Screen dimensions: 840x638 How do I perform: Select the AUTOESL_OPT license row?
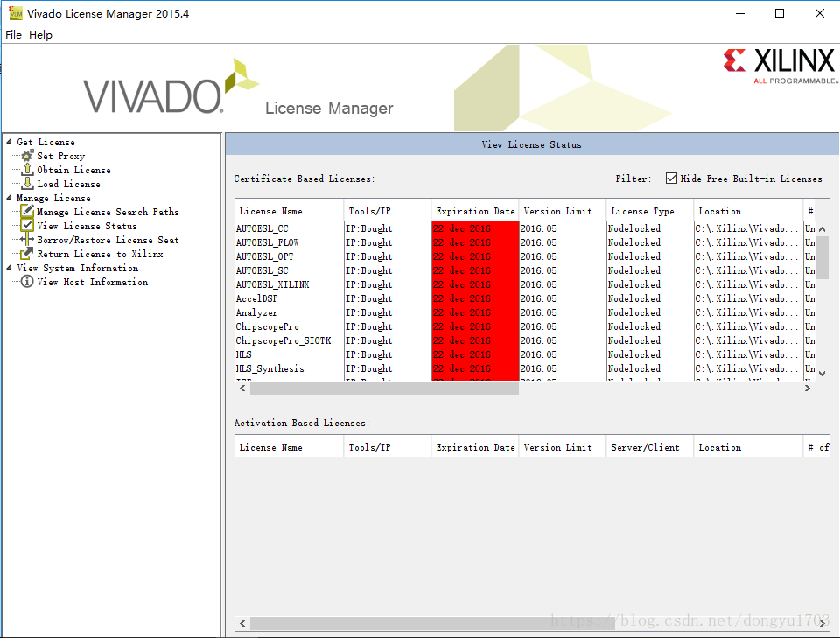(x=526, y=256)
